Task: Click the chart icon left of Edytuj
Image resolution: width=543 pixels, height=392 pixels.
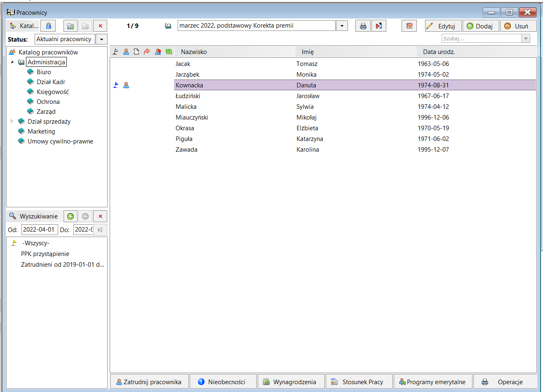Action: point(409,26)
